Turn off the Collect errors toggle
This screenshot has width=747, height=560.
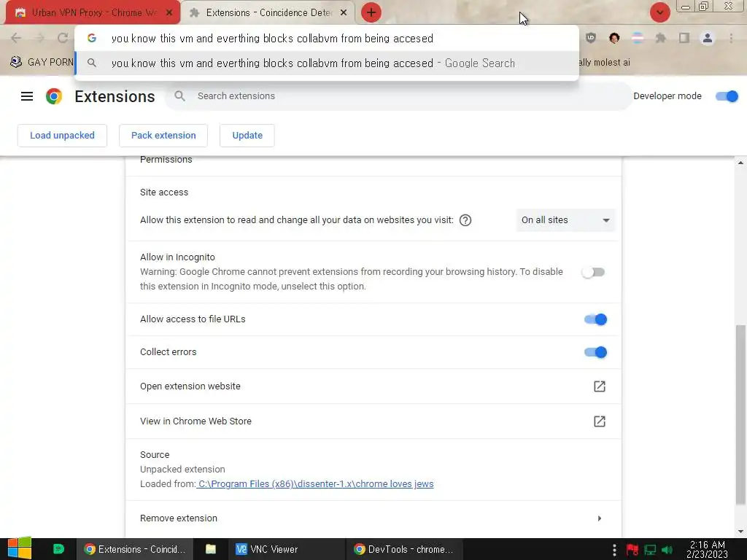(x=595, y=352)
